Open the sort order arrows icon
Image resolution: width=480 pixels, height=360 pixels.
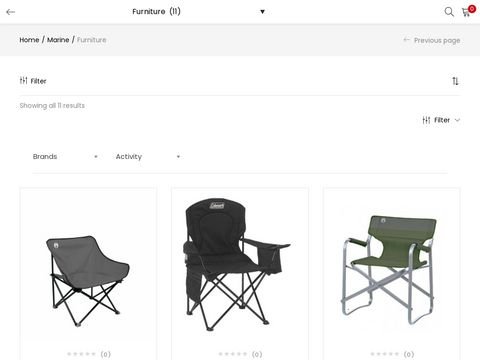pyautogui.click(x=455, y=81)
